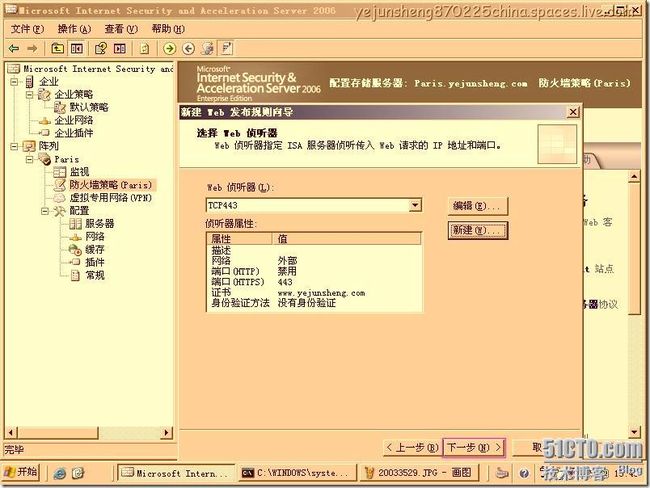Viewport: 650px width, 488px height.
Task: Select 企业策略 in the tree
Action: (x=74, y=95)
